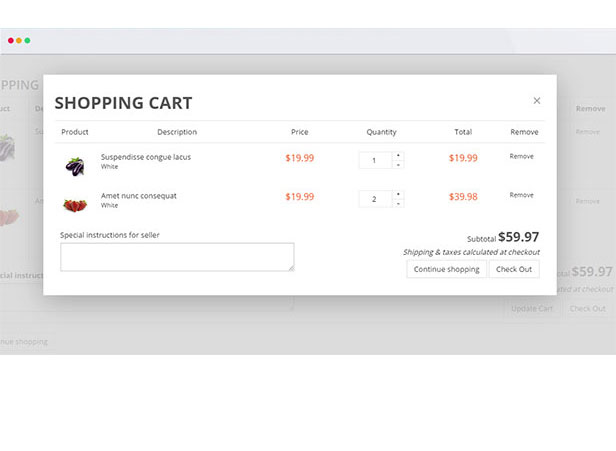Click the green browser window dot
This screenshot has width=616, height=451.
pos(27,40)
